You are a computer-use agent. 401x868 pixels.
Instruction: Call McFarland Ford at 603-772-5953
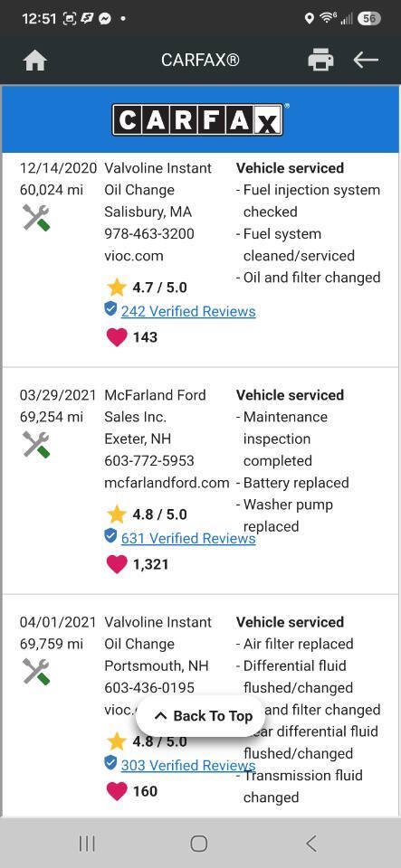(149, 460)
